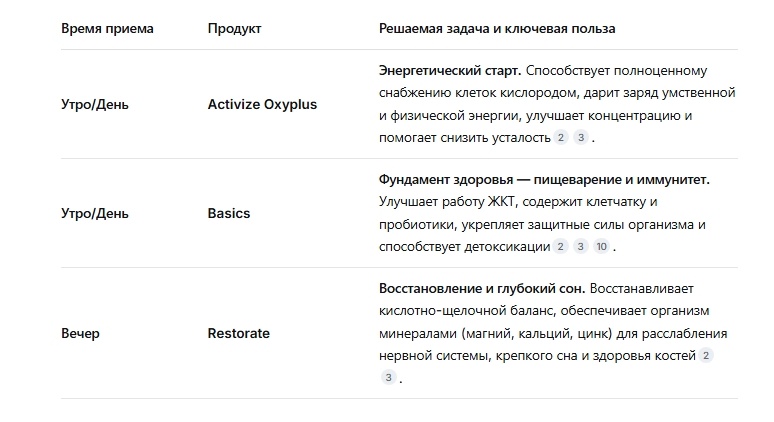Open citation 3 in the Restorate row
Viewport: 774px width, 422px height.
pyautogui.click(x=388, y=378)
